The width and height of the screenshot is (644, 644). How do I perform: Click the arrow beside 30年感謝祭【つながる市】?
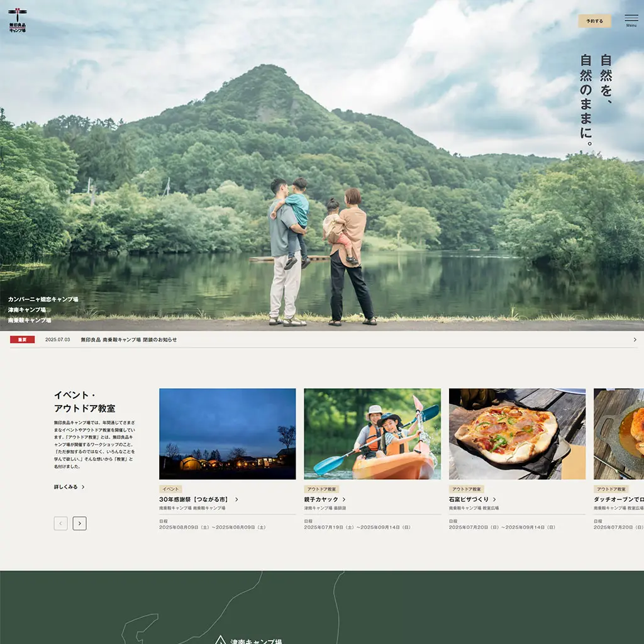(x=235, y=498)
